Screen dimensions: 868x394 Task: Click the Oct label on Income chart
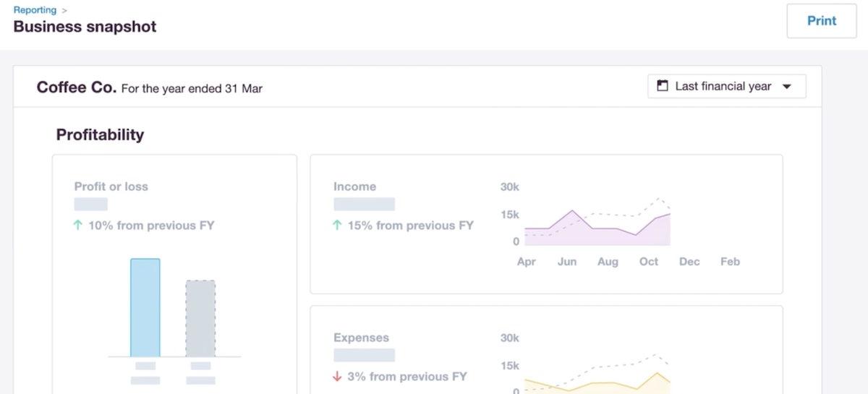(x=649, y=262)
